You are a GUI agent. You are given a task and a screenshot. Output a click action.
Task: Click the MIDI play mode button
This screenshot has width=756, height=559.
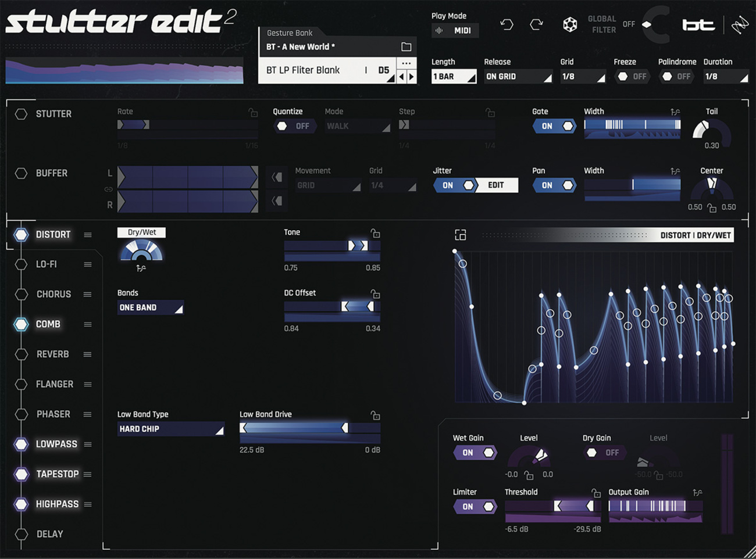[x=455, y=30]
